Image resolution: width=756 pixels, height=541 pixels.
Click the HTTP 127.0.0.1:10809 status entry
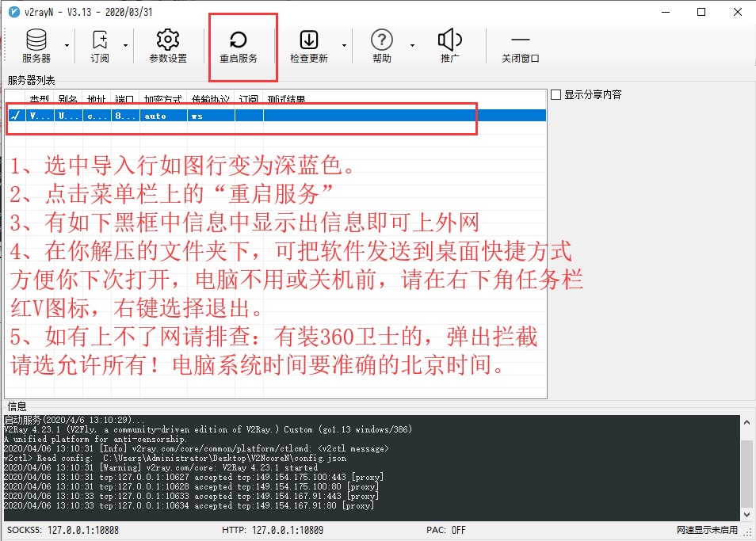[x=273, y=530]
